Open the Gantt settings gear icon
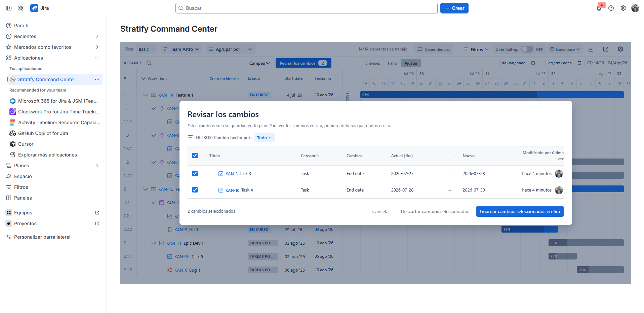This screenshot has height=313, width=644. pyautogui.click(x=620, y=49)
